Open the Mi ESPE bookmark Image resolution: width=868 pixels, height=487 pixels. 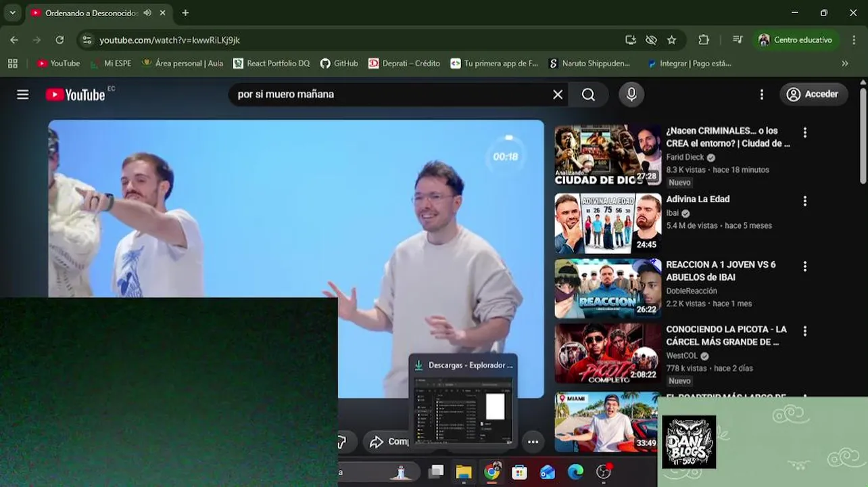coord(110,63)
